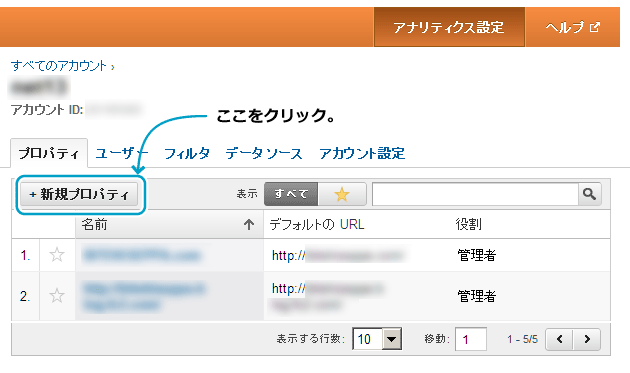Star the property in row 2
Screen dimensions: 630x373
tap(57, 296)
